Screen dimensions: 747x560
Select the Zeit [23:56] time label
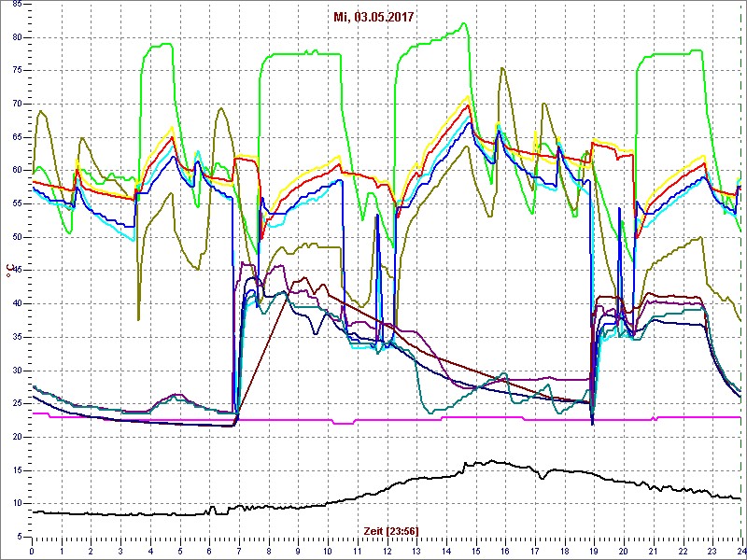point(391,531)
